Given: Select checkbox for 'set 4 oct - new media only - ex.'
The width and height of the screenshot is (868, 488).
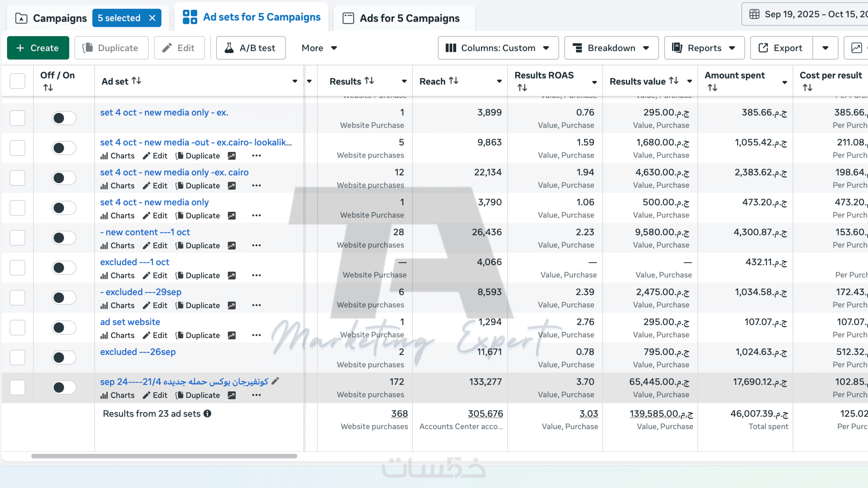Looking at the screenshot, I should pyautogui.click(x=17, y=118).
